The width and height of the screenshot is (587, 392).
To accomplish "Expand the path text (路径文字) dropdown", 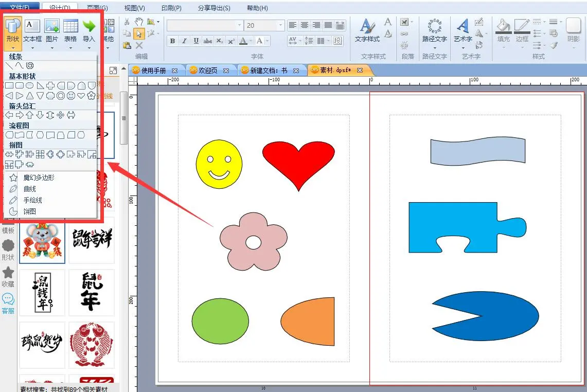I will (434, 48).
